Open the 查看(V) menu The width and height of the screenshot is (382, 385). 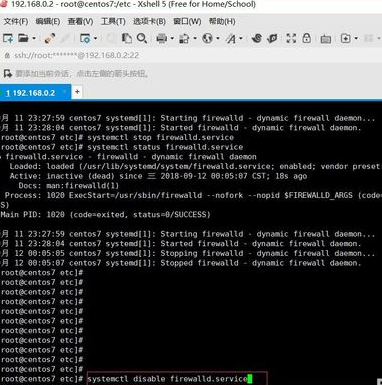click(x=80, y=22)
